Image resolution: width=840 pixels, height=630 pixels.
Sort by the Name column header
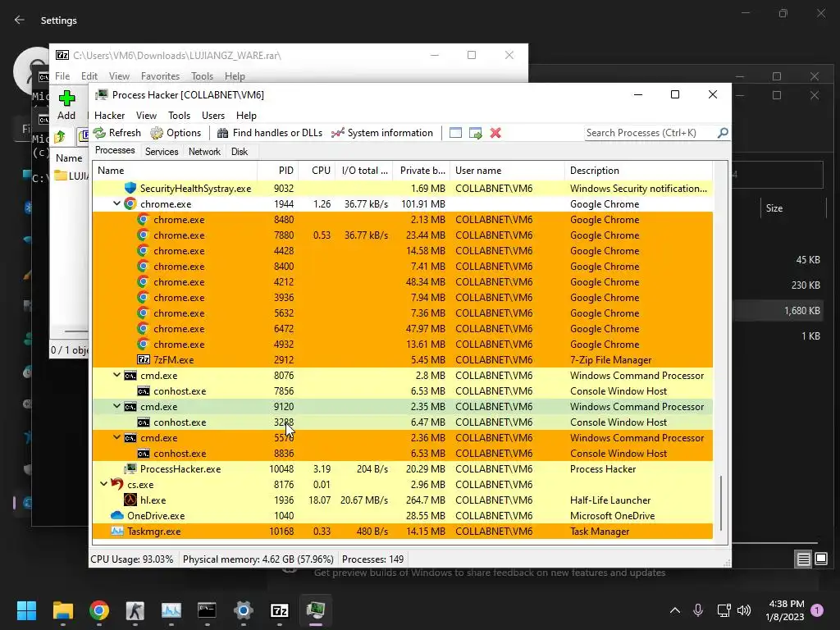pyautogui.click(x=175, y=171)
